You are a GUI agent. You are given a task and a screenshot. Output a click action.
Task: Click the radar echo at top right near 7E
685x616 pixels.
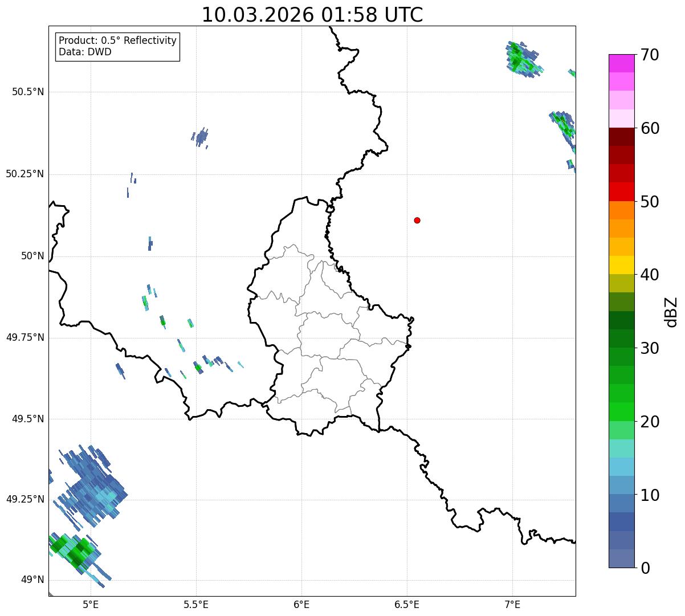523,59
